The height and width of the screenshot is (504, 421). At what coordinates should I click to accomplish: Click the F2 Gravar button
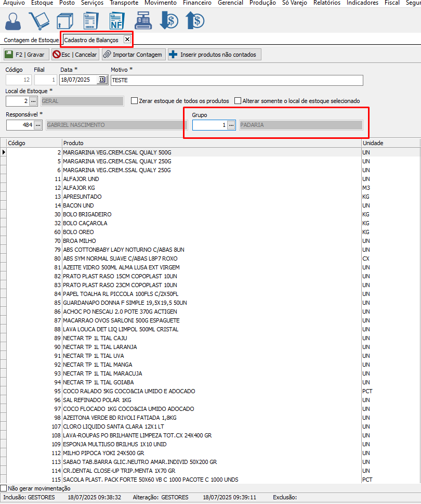coord(26,55)
